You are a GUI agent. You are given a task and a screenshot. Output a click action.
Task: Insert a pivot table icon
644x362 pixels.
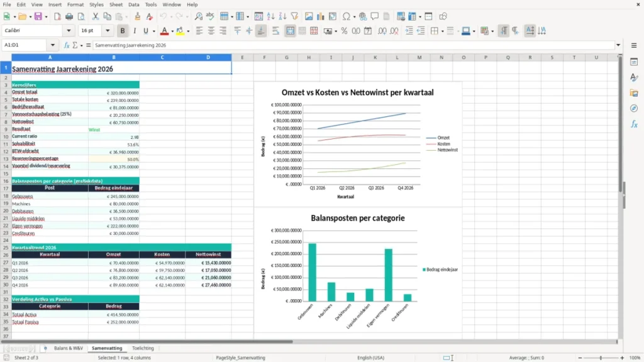point(333,16)
